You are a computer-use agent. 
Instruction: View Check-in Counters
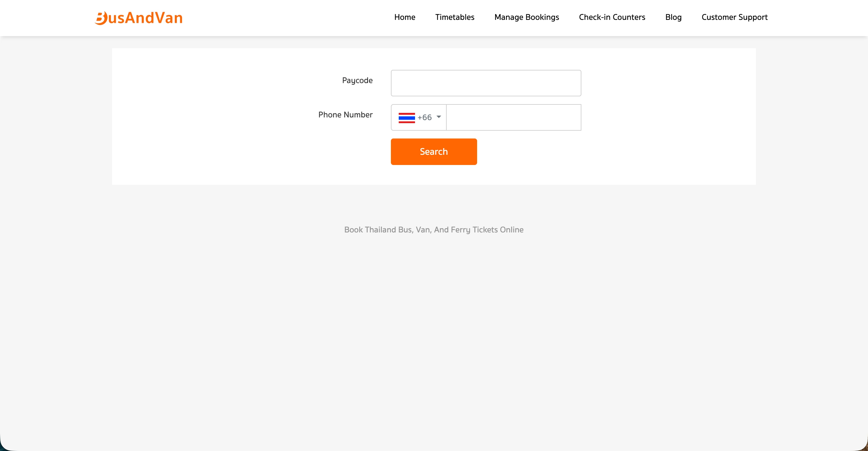612,17
